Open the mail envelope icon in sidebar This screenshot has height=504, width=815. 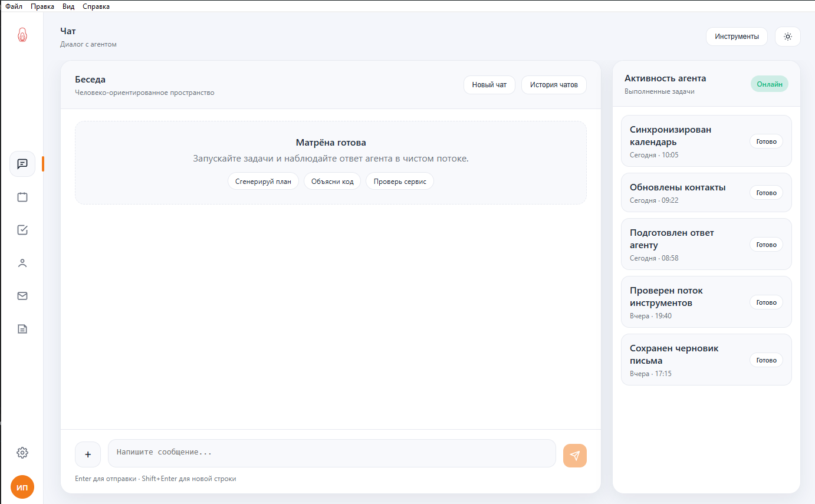[x=22, y=296]
